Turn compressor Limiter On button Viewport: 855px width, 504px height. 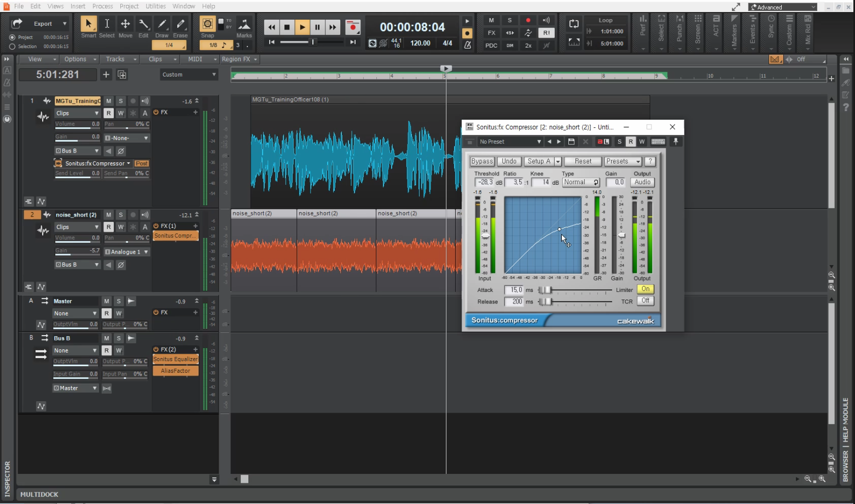(645, 289)
